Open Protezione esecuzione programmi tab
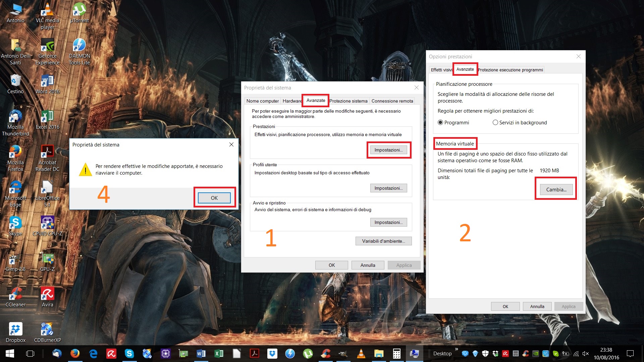This screenshot has width=644, height=362. coord(510,70)
